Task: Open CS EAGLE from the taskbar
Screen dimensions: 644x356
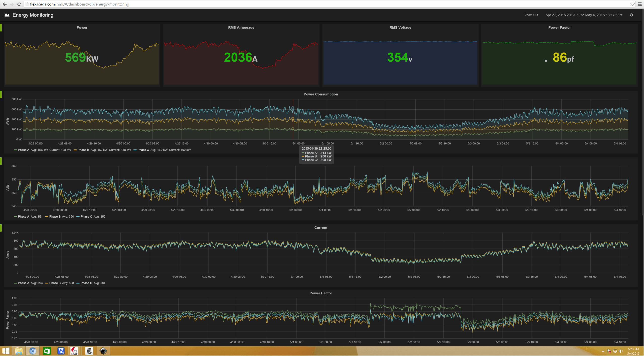Action: [x=74, y=351]
